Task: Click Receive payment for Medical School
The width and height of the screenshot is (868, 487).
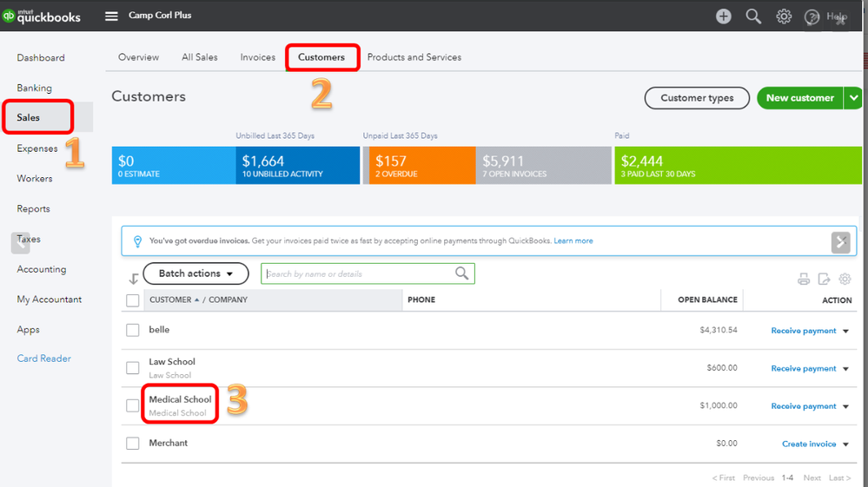Action: [803, 405]
